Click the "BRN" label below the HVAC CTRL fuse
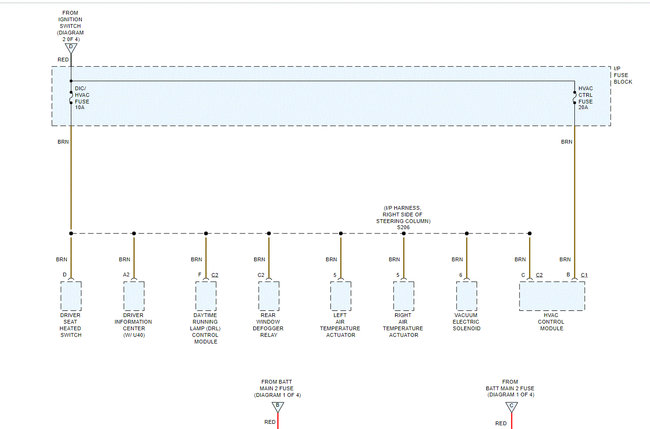This screenshot has width=650, height=429. (567, 142)
